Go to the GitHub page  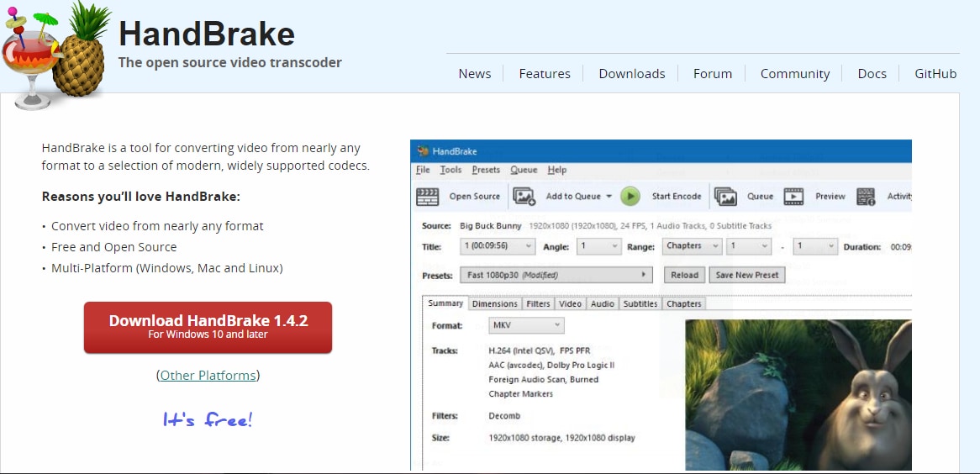pos(935,74)
